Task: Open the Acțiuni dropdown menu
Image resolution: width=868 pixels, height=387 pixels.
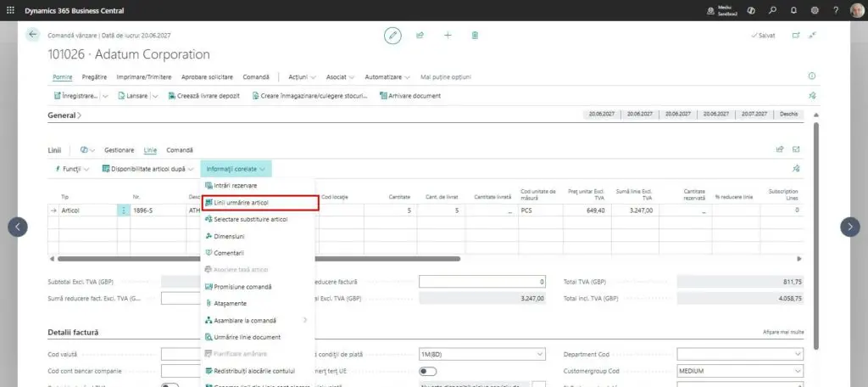Action: (303, 77)
